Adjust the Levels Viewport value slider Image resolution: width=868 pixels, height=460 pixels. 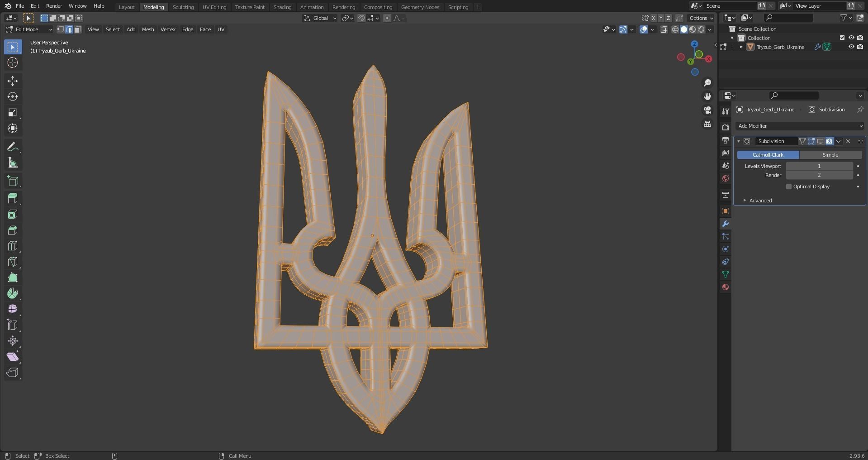tap(819, 166)
